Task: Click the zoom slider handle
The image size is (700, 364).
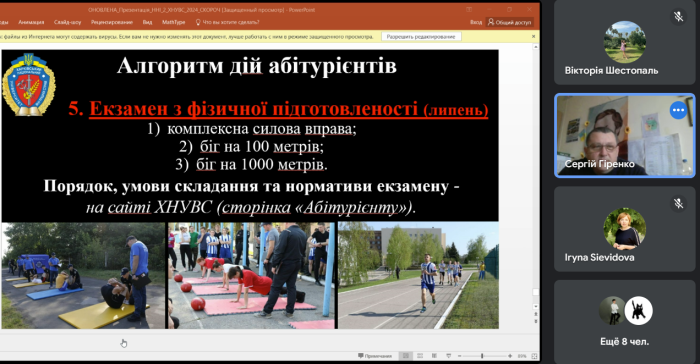Action: 482,356
